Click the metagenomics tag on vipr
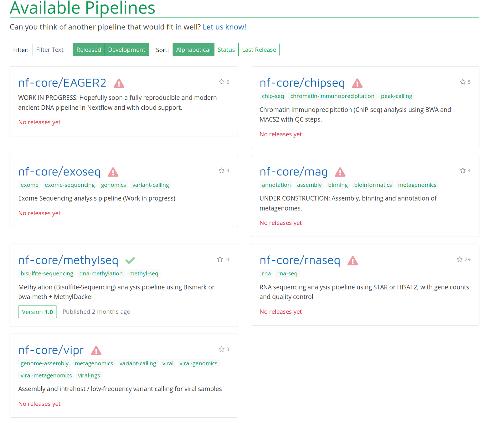Viewport: 504px width, 423px height. pyautogui.click(x=94, y=363)
